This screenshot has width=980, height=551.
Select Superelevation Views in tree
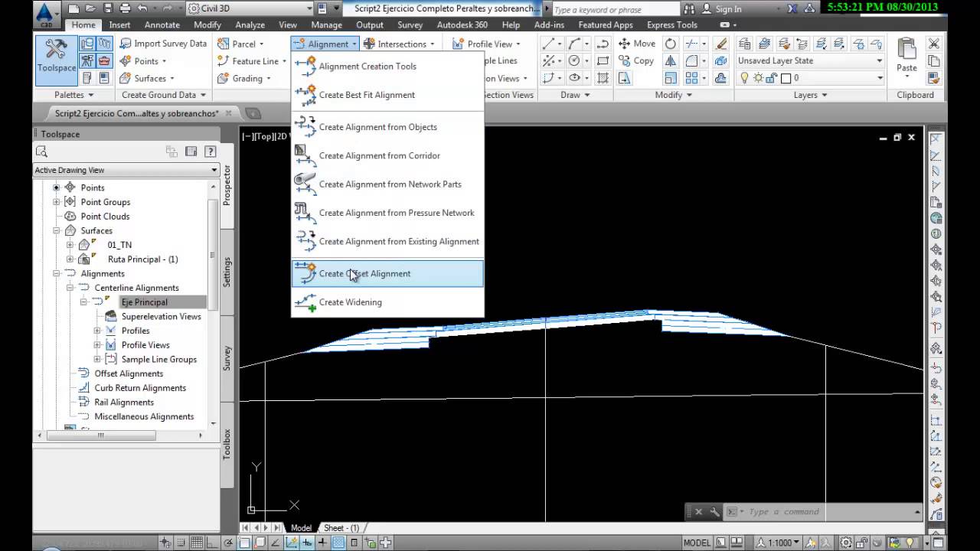click(x=161, y=316)
